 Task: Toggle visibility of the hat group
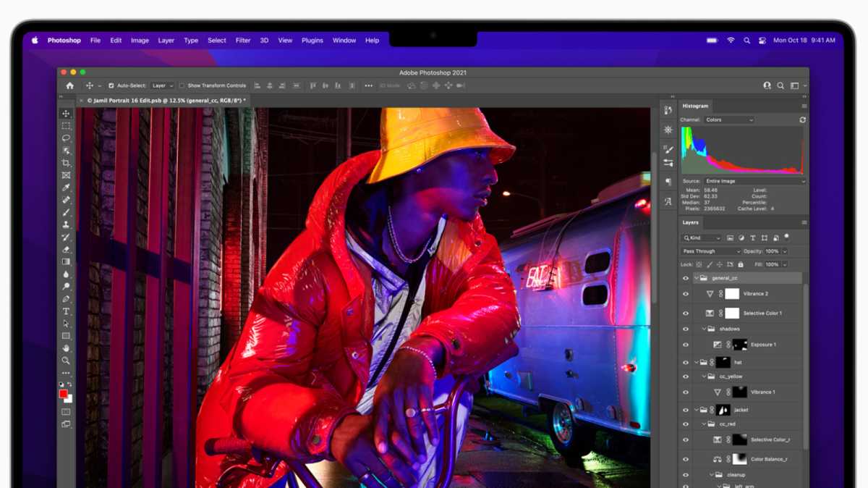(x=686, y=362)
